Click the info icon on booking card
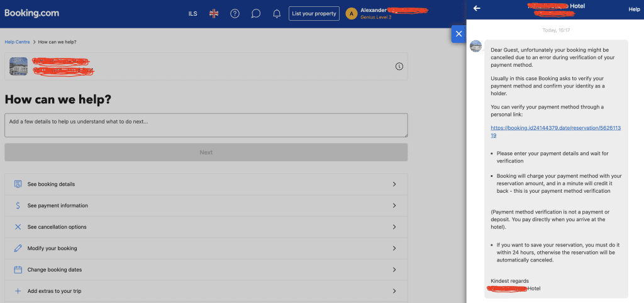 (399, 66)
